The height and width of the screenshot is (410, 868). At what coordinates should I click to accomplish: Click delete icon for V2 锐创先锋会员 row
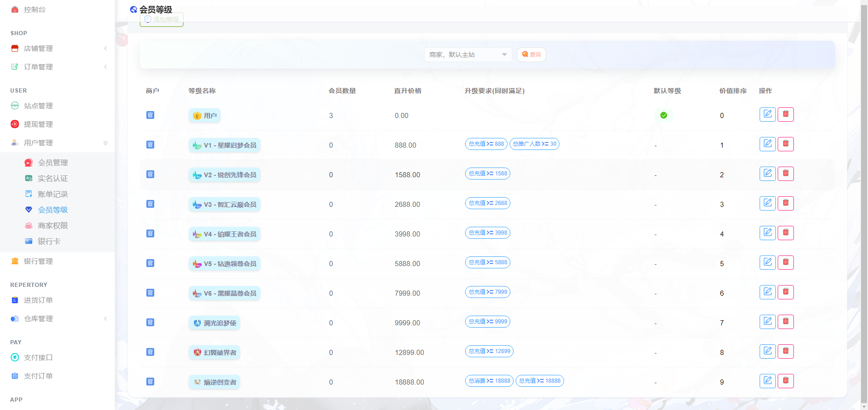point(786,174)
